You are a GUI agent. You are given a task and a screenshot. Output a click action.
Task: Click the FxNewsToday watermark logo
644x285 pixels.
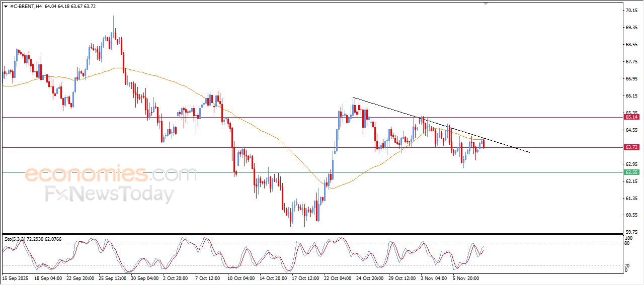(x=109, y=194)
